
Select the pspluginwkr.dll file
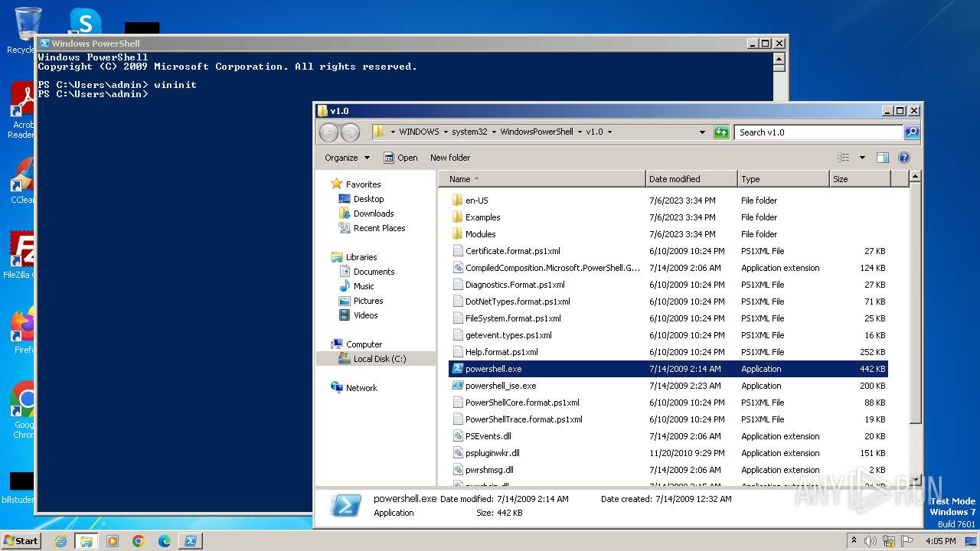pyautogui.click(x=668, y=453)
